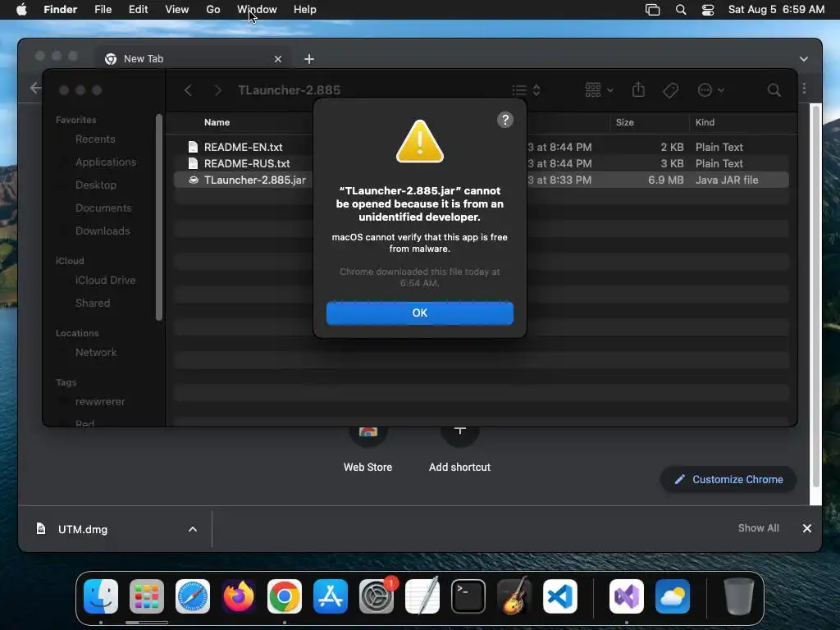Open Chrome's three-dot menu
Viewport: 840px width, 630px height.
(x=804, y=88)
